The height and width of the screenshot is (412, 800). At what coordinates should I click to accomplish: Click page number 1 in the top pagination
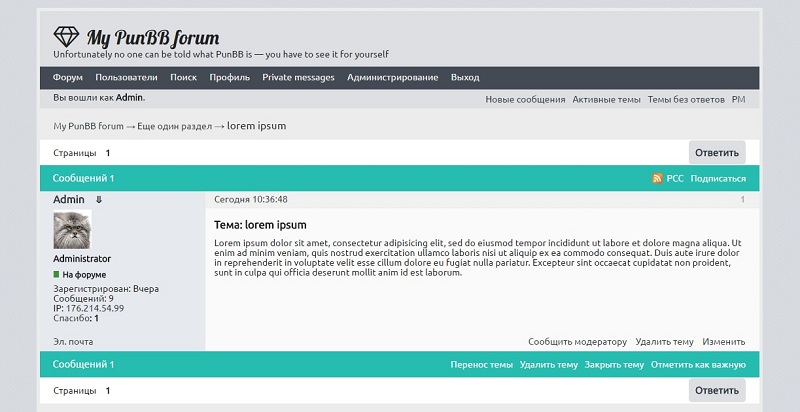[108, 153]
